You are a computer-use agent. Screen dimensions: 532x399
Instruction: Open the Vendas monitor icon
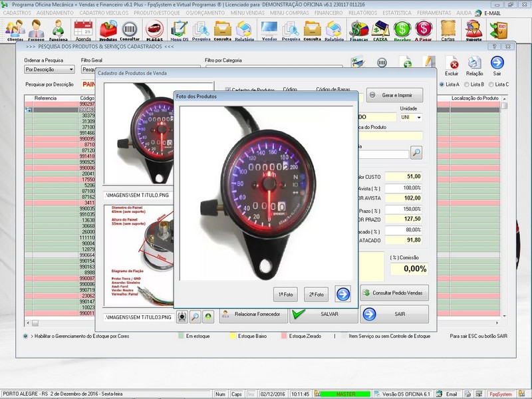[x=269, y=30]
